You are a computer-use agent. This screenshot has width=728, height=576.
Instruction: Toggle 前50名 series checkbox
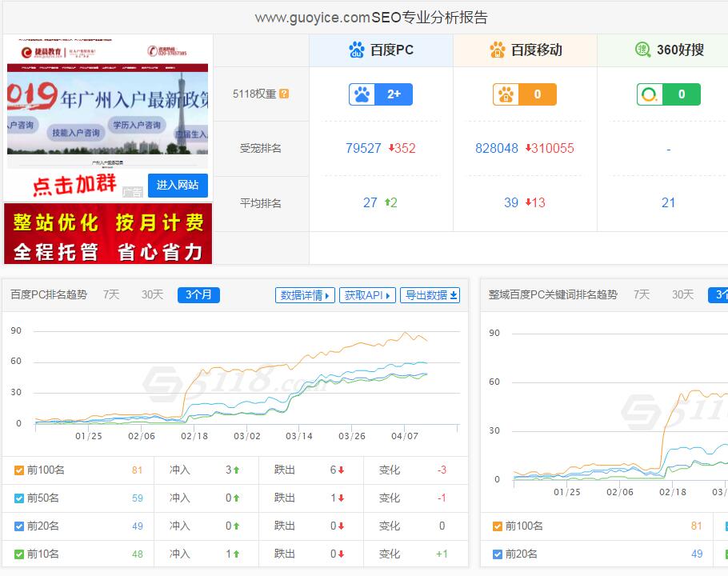[x=19, y=498]
